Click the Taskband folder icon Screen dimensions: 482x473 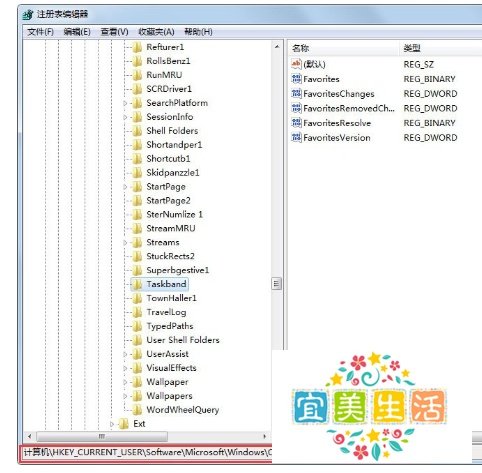coord(137,284)
